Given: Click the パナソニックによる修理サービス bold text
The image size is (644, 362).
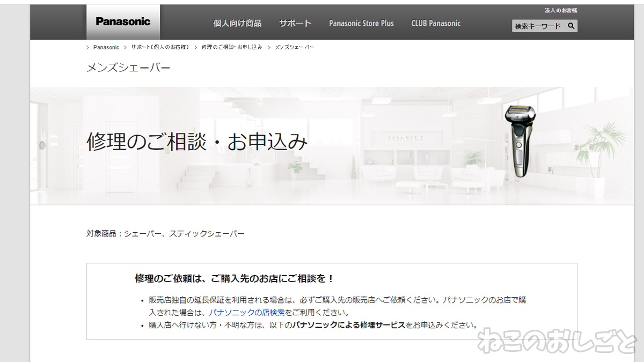Looking at the screenshot, I should point(348,325).
